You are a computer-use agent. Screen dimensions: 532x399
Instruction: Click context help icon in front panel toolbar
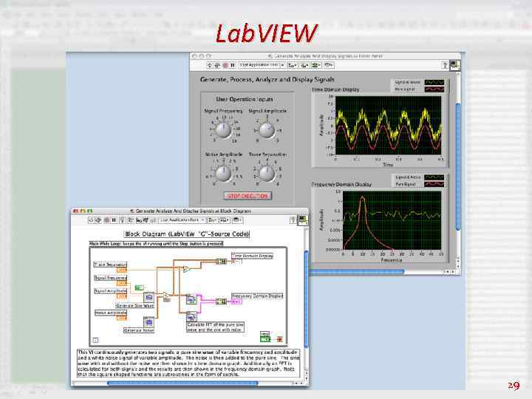point(445,65)
